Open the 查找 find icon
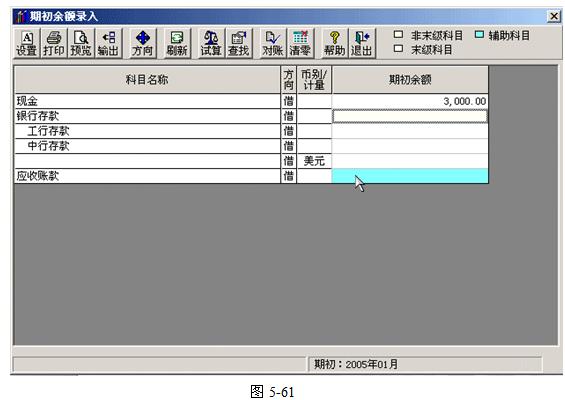Viewport: 565px width, 400px height. [x=238, y=44]
